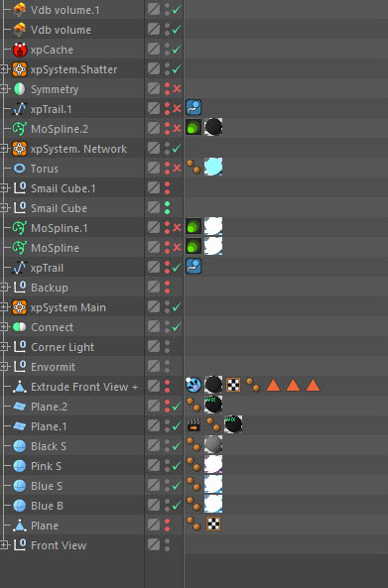Screen dimensions: 388x588
Task: Enable the Symmetry object red X toggle
Action: pyautogui.click(x=177, y=89)
